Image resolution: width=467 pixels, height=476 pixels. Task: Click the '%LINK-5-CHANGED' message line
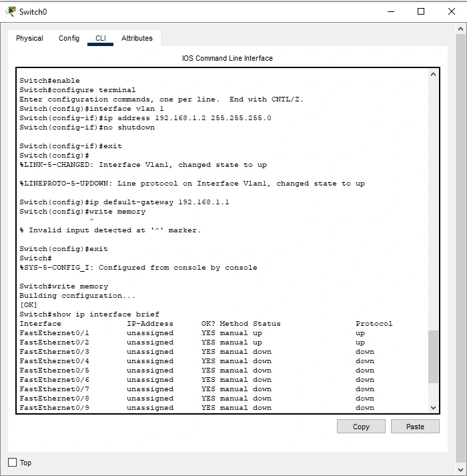point(143,165)
